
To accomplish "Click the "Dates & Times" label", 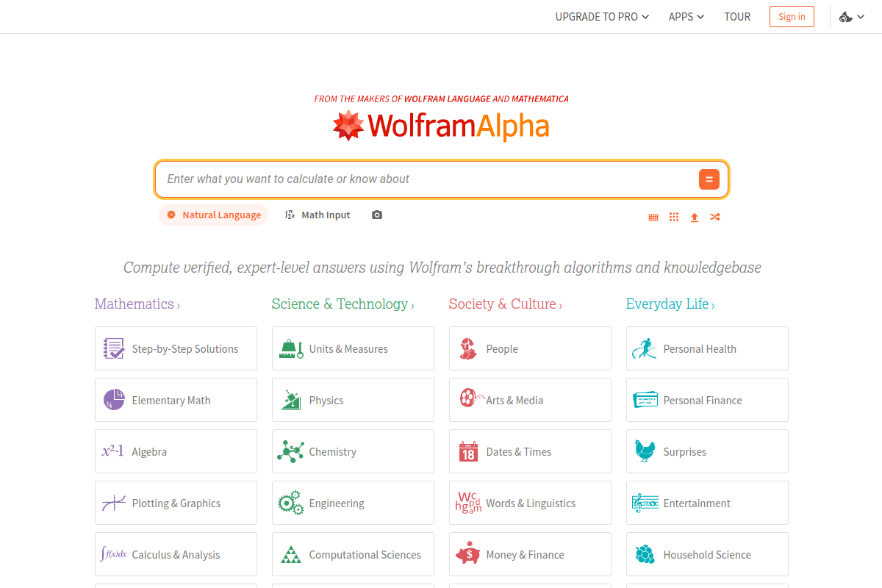I will point(519,452).
